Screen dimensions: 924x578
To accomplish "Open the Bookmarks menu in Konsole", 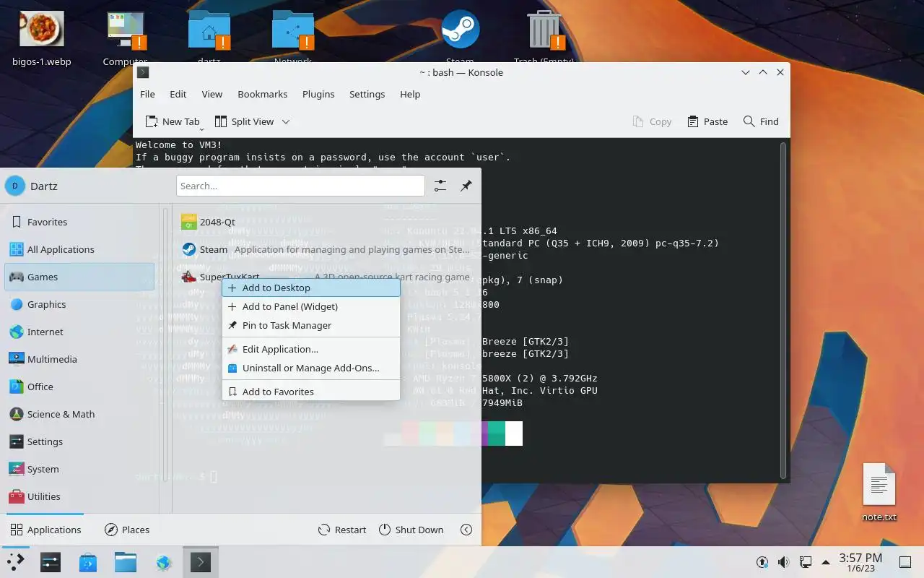I will [263, 94].
